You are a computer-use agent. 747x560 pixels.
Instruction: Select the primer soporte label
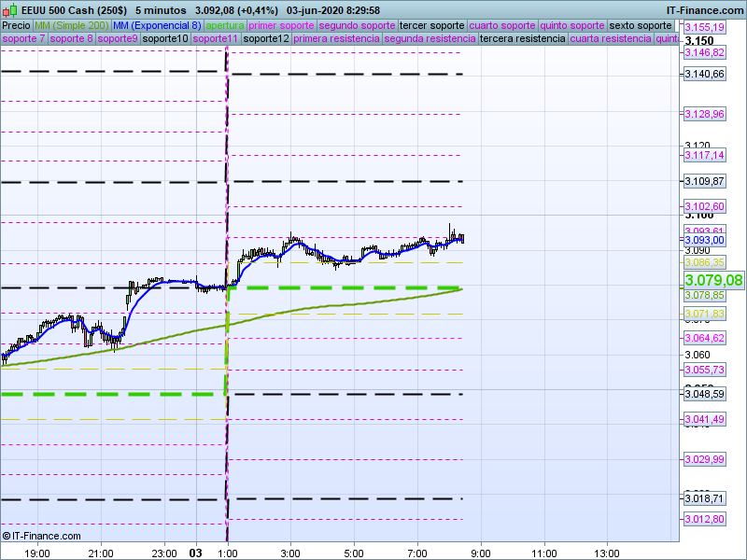click(x=282, y=25)
